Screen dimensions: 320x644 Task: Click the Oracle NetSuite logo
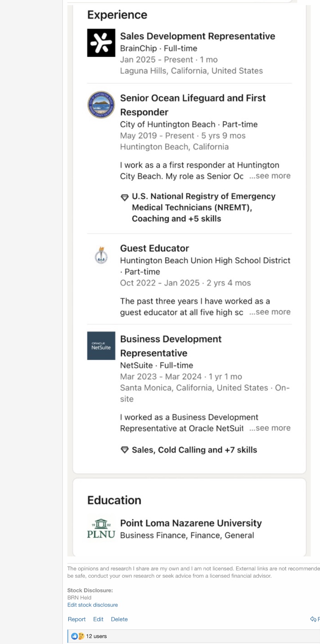[x=101, y=346]
